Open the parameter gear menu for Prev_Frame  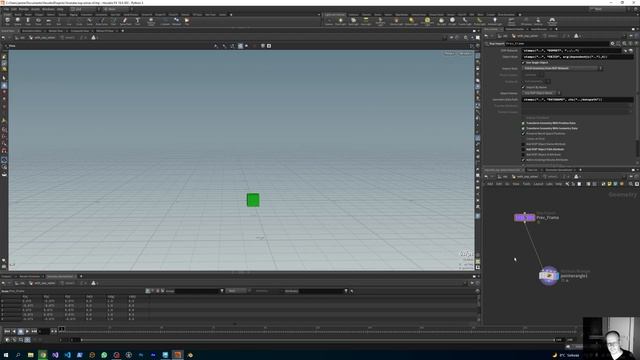[612, 44]
